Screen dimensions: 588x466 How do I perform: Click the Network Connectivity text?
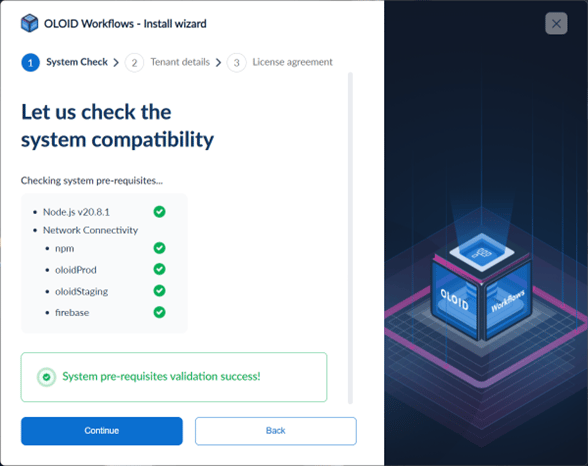point(90,230)
